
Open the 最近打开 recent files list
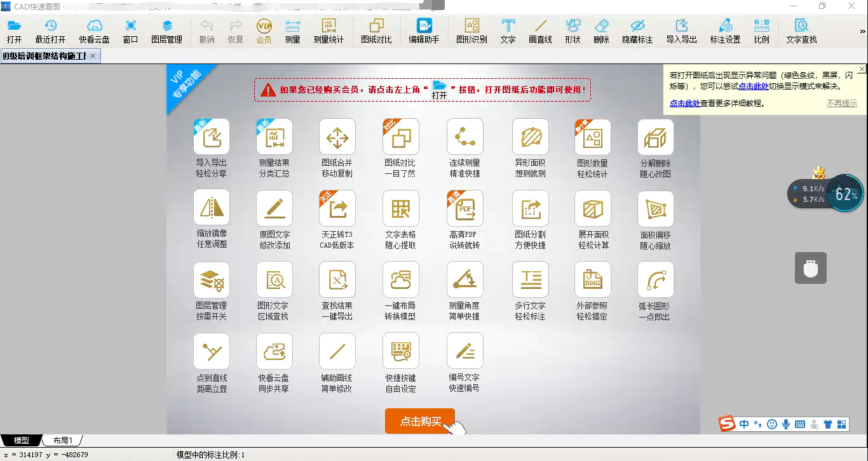point(50,31)
